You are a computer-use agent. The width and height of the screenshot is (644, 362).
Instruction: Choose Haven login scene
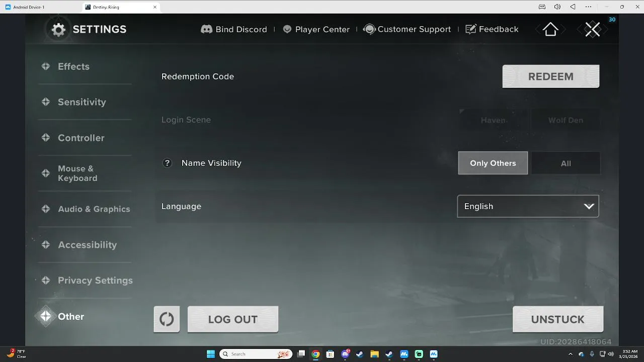click(493, 120)
